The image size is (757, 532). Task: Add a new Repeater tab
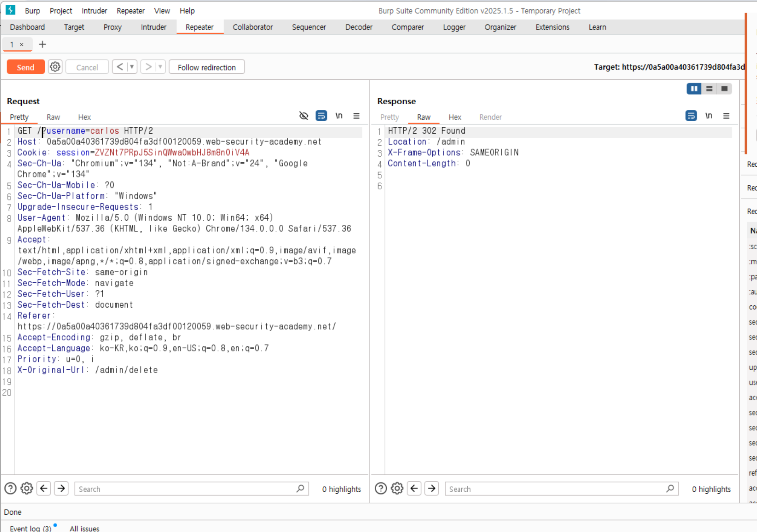[42, 44]
